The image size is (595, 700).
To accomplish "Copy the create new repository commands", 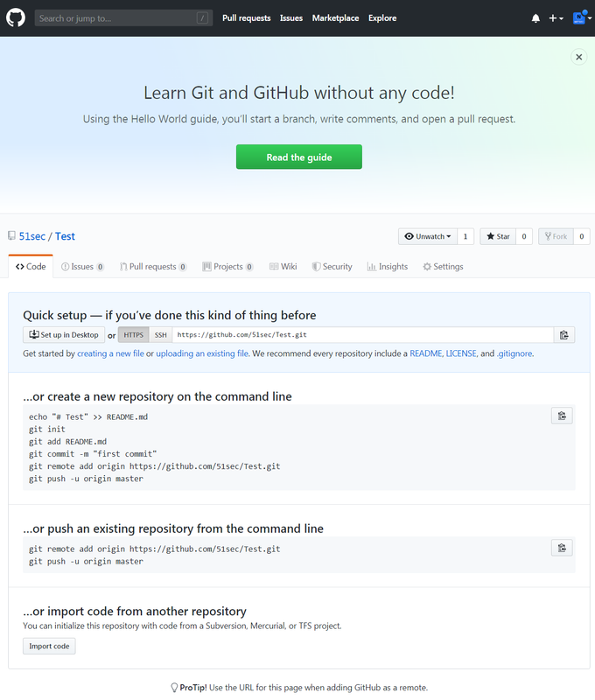I will pos(562,416).
